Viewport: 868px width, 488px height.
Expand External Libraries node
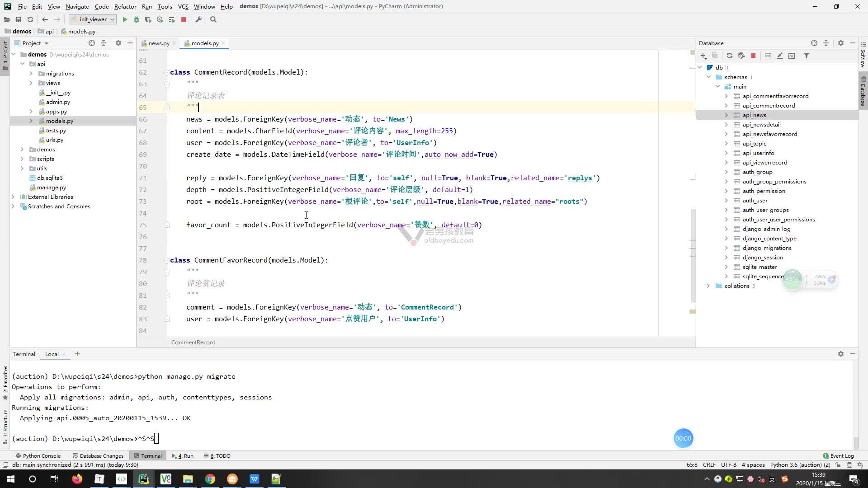coord(13,197)
